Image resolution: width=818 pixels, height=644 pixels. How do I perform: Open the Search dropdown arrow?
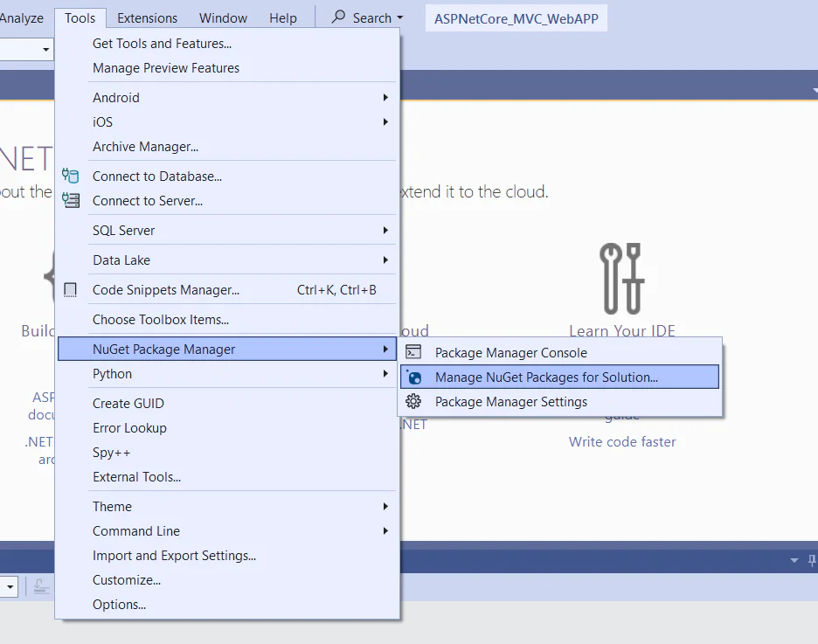click(400, 17)
